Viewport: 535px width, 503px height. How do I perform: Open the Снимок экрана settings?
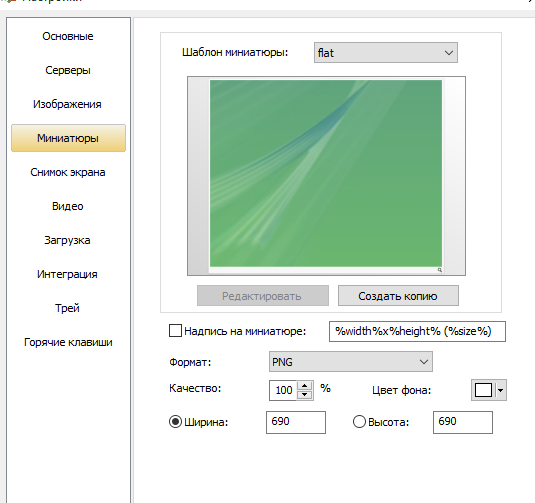pos(68,172)
